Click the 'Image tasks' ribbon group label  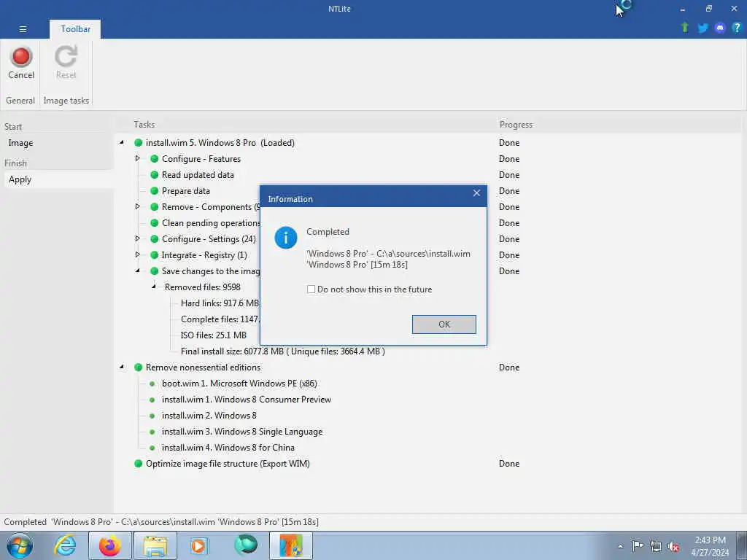[66, 101]
